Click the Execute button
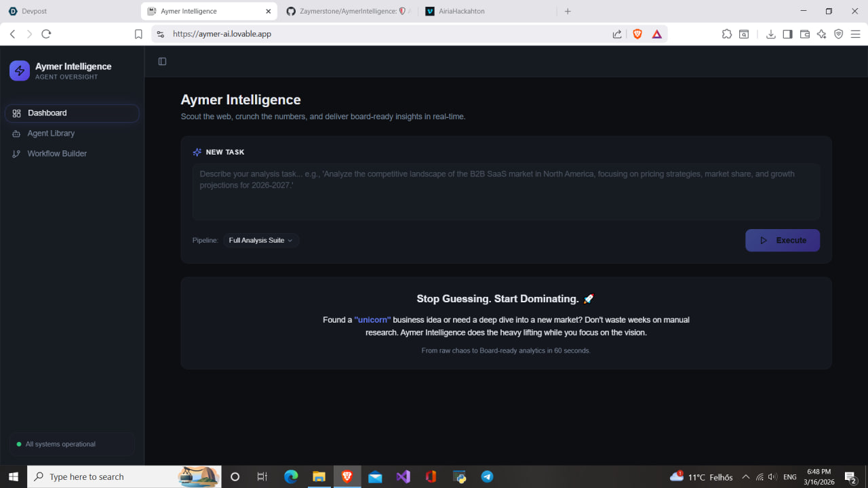Viewport: 868px width, 488px height. (x=783, y=241)
